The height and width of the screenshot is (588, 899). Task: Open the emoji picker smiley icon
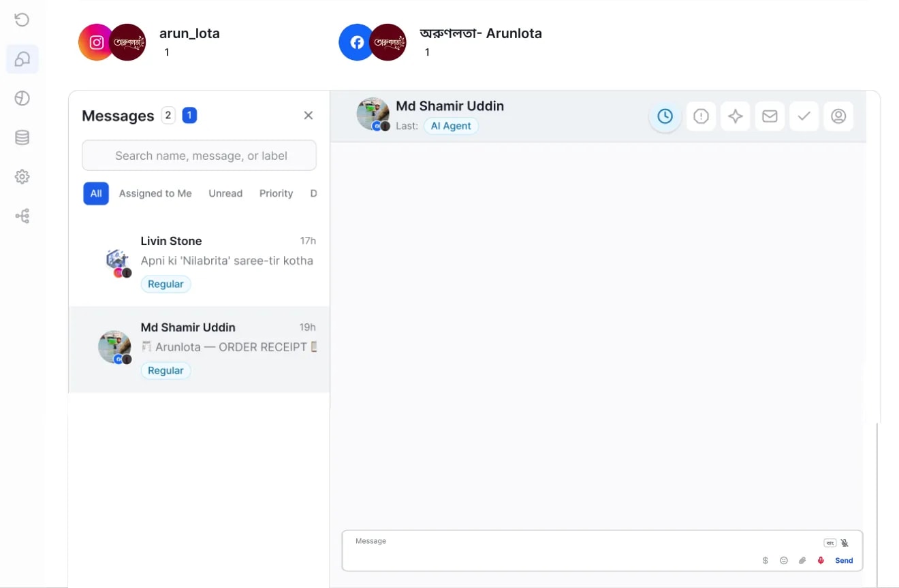coord(784,561)
